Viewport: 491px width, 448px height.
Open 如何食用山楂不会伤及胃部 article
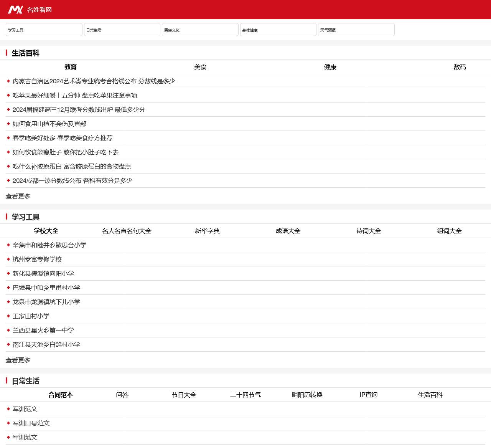(x=49, y=124)
